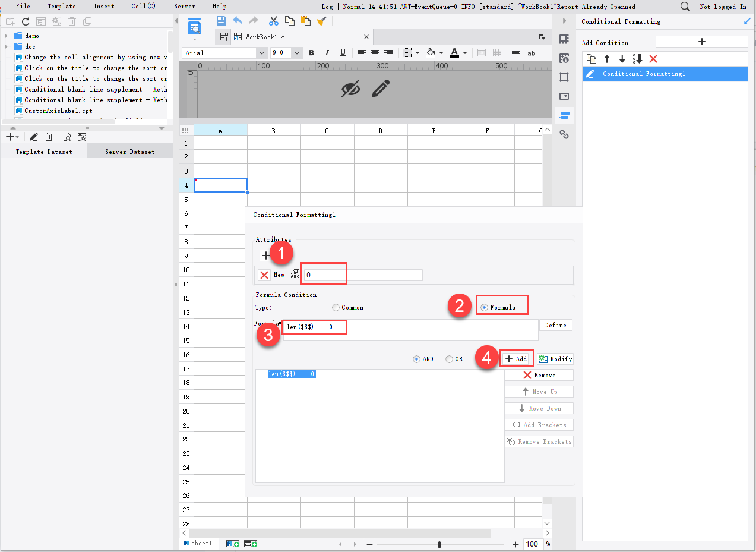
Task: Select the edit pencil icon above Template Dataset
Action: (34, 137)
